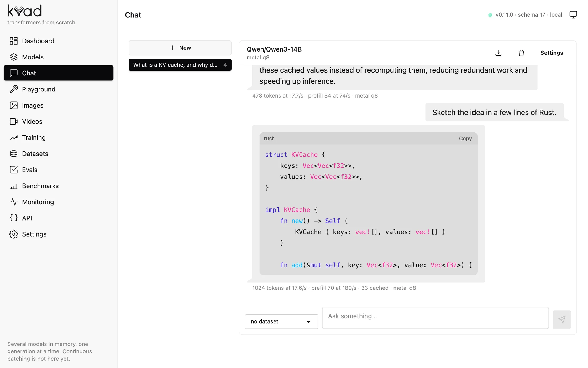
Task: Click the Settings gear icon in sidebar
Action: tap(14, 234)
